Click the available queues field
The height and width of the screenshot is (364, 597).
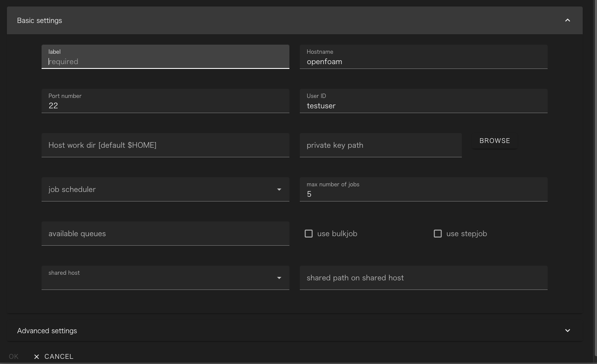click(165, 234)
